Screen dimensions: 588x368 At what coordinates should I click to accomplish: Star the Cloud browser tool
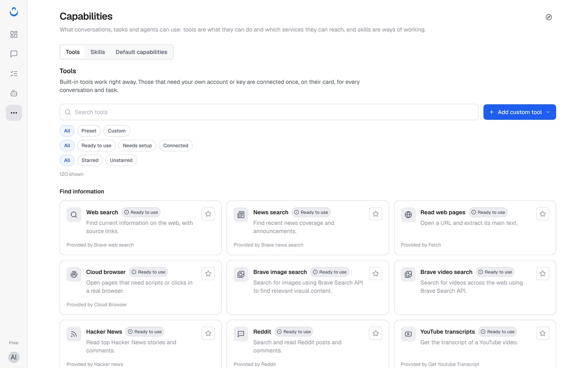pyautogui.click(x=208, y=274)
